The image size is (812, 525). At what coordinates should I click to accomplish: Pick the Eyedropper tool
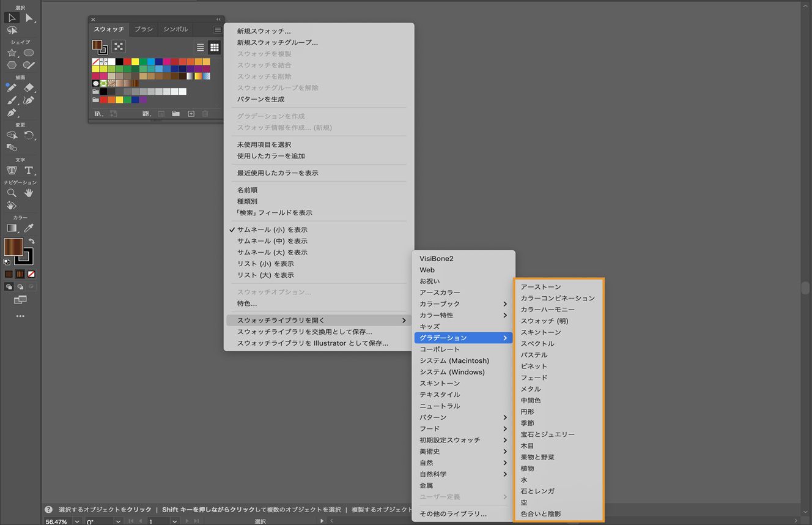29,228
